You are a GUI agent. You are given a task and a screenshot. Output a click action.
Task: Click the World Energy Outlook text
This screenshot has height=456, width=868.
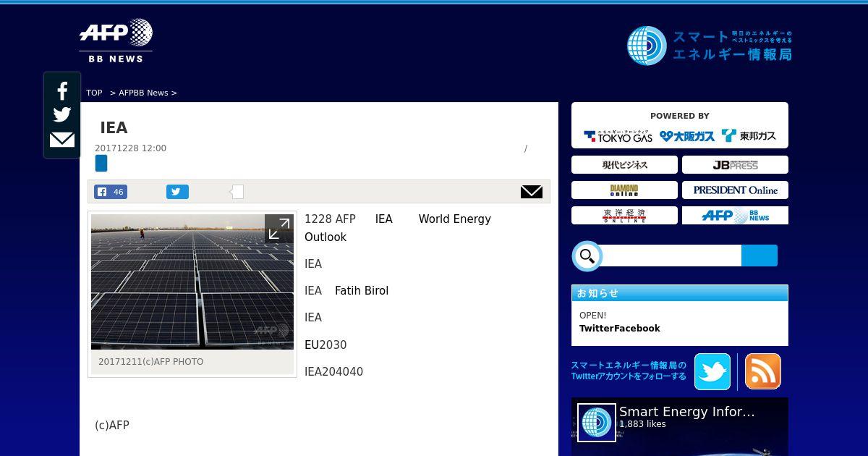point(398,228)
